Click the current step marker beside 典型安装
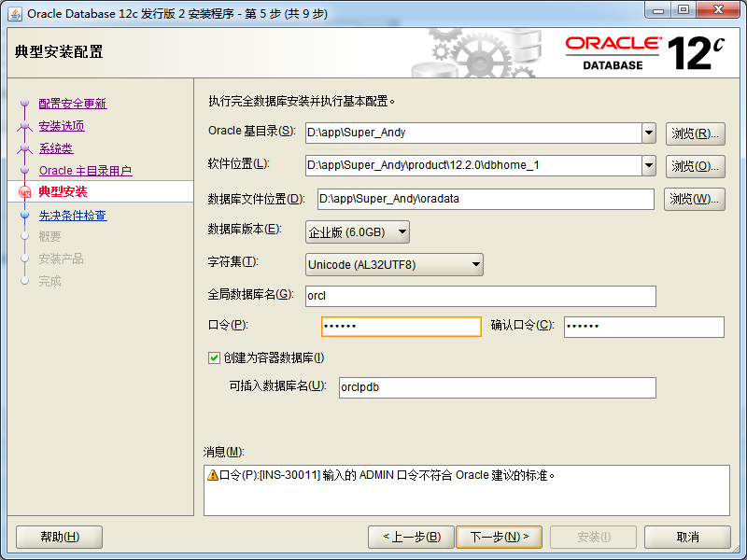The height and width of the screenshot is (560, 747). coord(25,192)
